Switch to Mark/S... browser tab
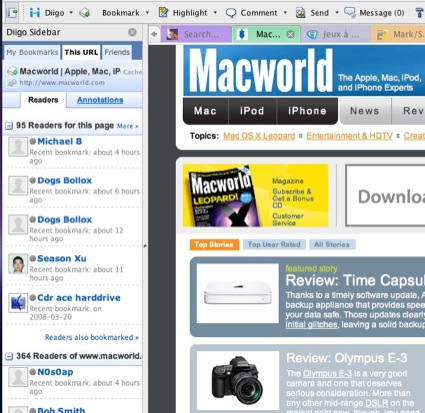Screen dimensions: 425x413 (398, 34)
